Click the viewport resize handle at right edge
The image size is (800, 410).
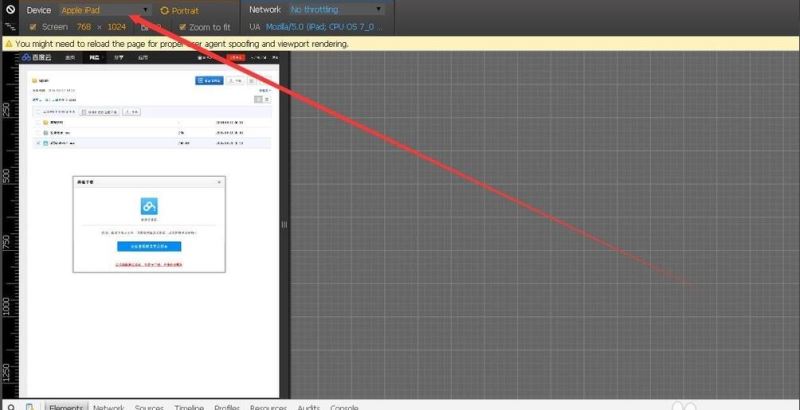click(x=284, y=224)
